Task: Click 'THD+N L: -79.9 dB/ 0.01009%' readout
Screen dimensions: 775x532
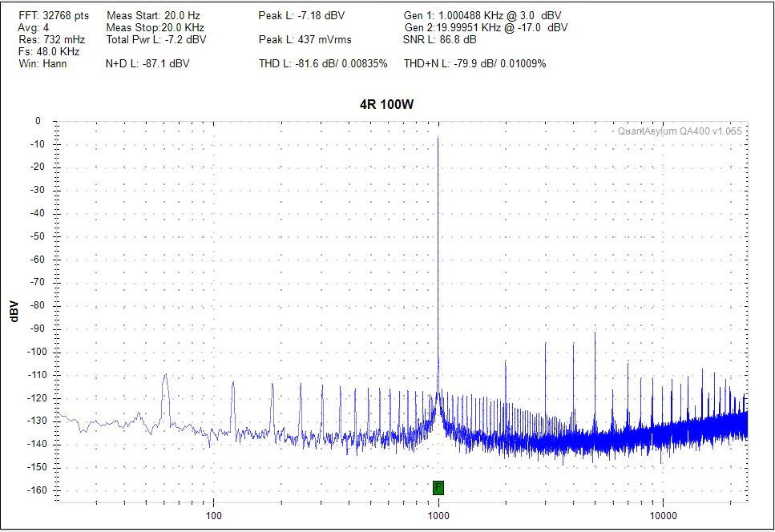Action: click(x=475, y=64)
